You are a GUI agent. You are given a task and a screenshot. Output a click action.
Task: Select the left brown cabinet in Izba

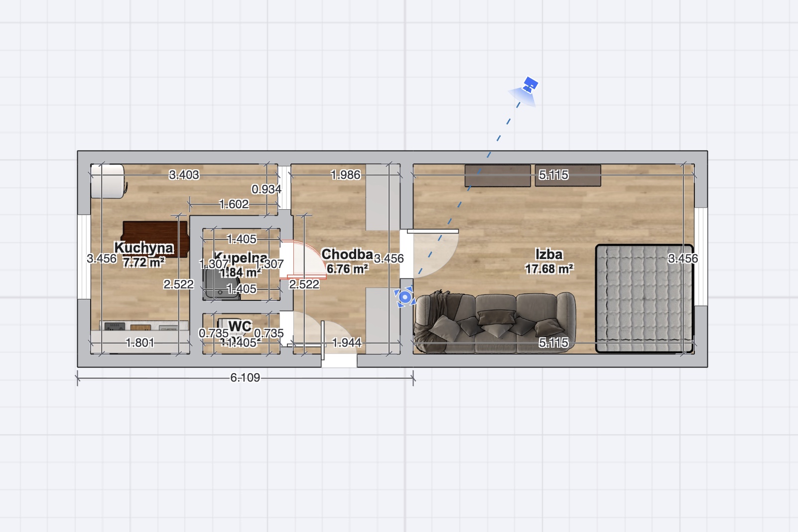point(497,176)
